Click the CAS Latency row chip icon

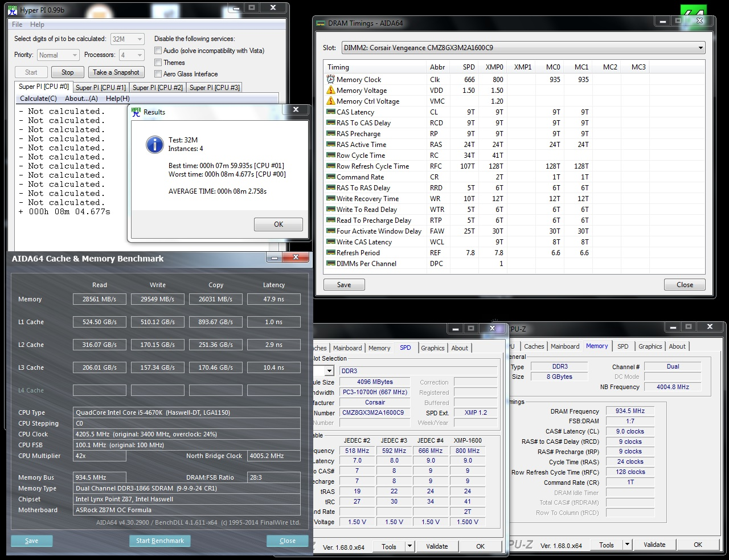(331, 112)
